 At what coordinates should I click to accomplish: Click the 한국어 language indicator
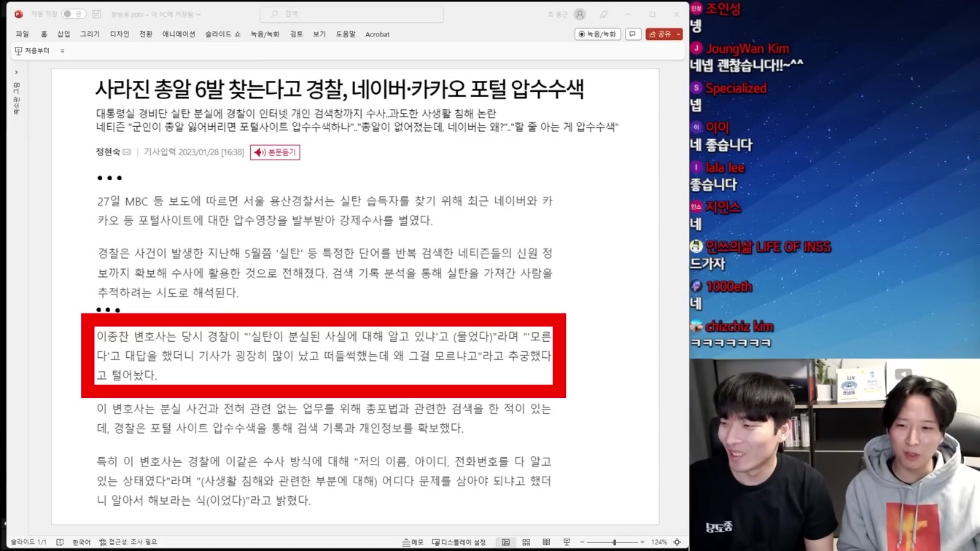point(81,542)
